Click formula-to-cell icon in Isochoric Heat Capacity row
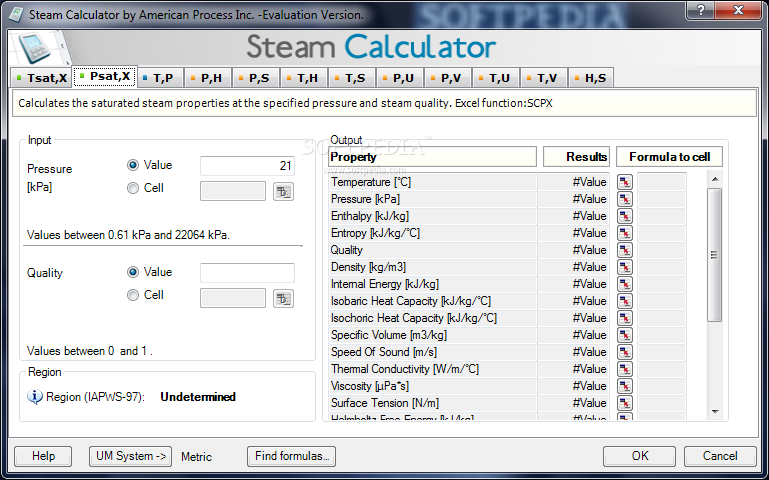Image resolution: width=769 pixels, height=480 pixels. (x=624, y=318)
